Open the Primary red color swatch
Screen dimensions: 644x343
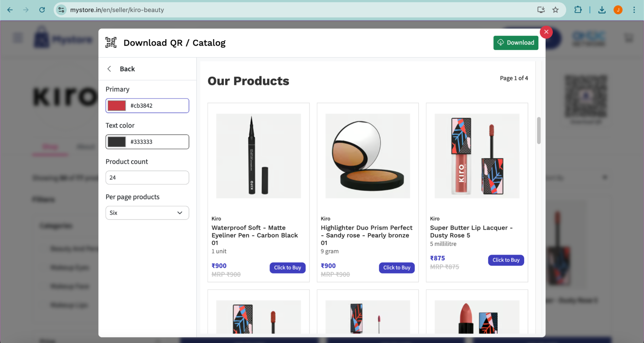[x=117, y=106]
